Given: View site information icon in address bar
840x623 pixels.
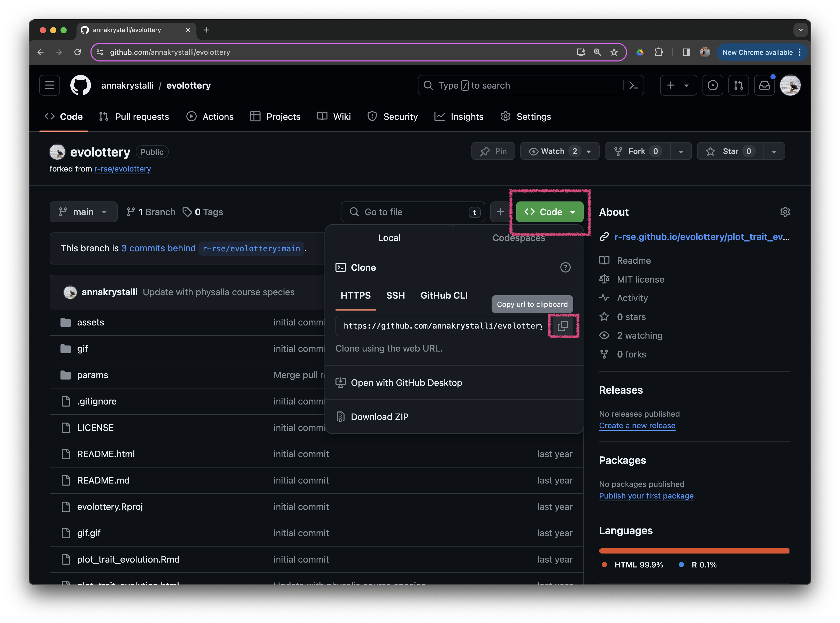Looking at the screenshot, I should (x=100, y=52).
